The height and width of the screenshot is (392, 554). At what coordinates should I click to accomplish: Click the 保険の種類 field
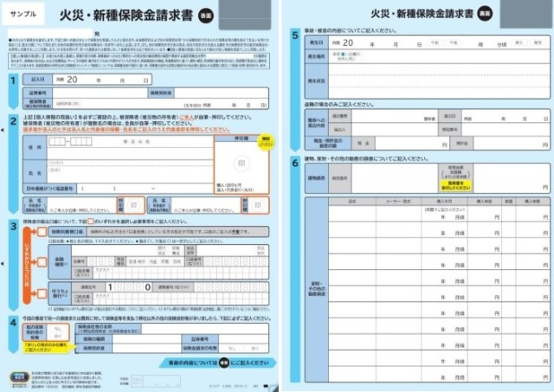tap(147, 339)
